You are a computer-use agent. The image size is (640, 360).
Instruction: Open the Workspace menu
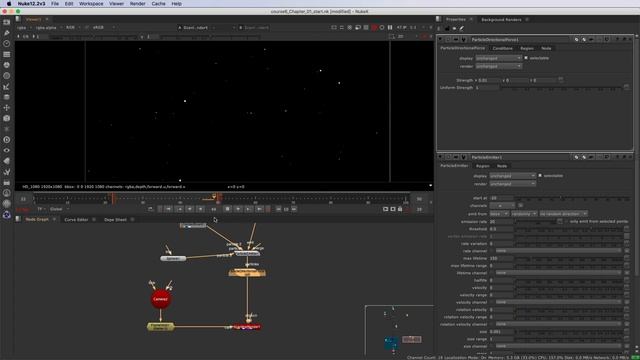pos(91,4)
